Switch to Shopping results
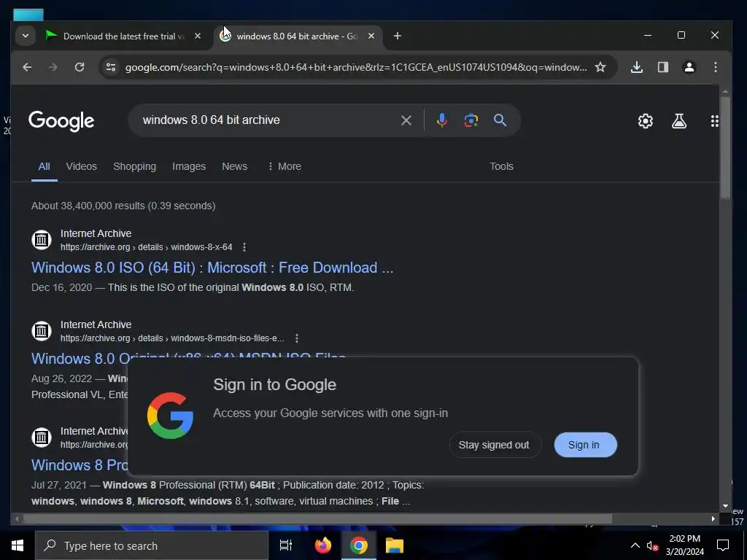The width and height of the screenshot is (747, 560). pyautogui.click(x=135, y=167)
